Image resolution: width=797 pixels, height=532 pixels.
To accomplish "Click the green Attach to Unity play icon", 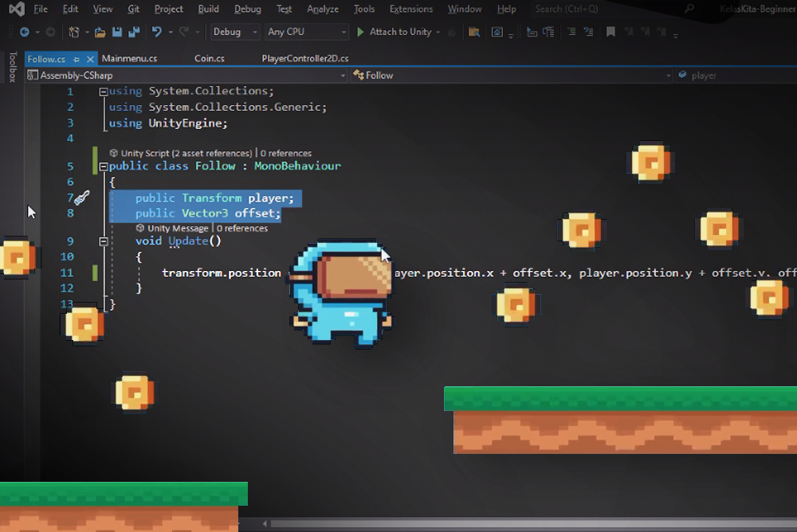I will click(360, 32).
